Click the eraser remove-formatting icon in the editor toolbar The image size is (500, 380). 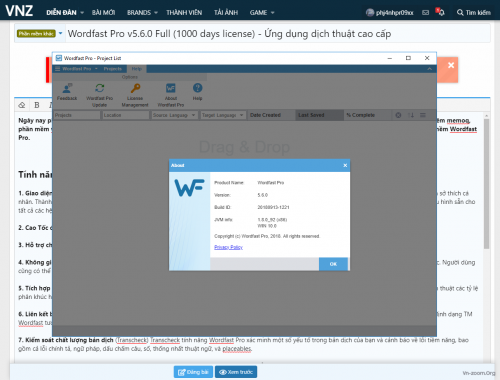tap(22, 105)
